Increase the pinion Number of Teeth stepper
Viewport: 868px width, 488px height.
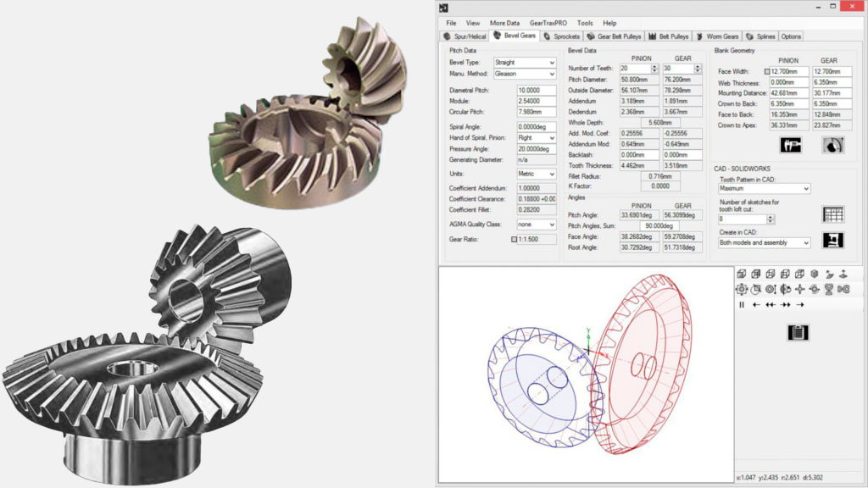(654, 65)
